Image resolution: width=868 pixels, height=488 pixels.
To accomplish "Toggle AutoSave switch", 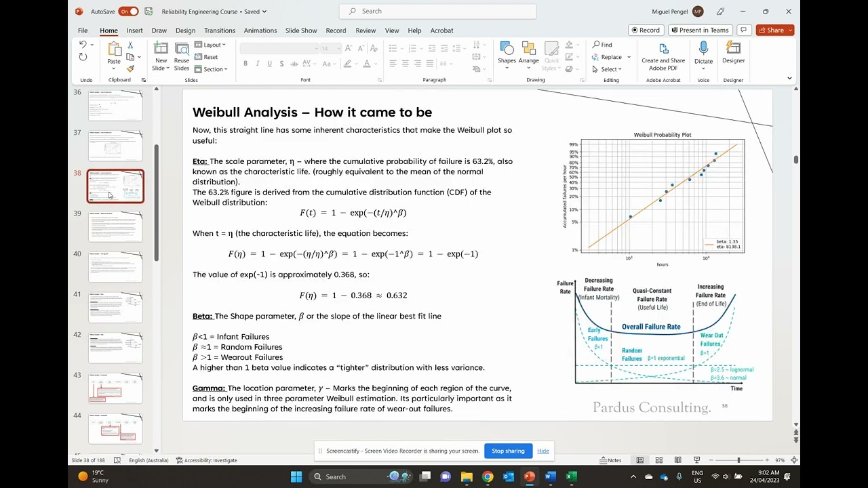I will coord(128,12).
